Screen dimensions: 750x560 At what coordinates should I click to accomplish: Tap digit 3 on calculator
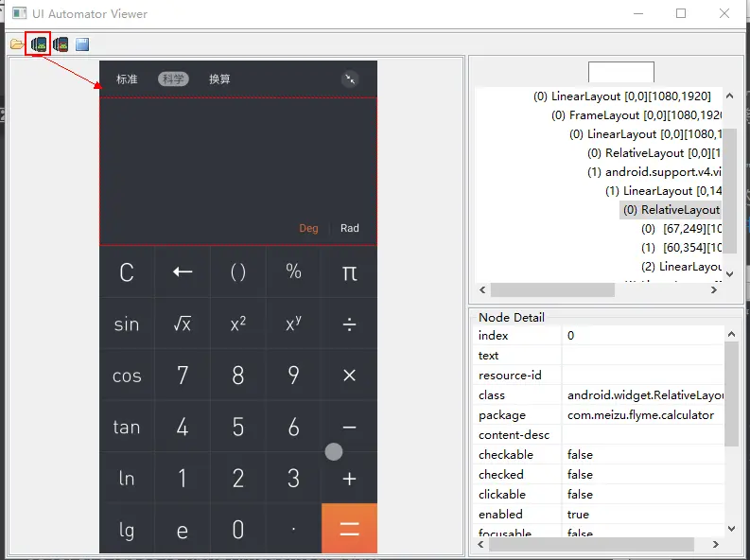tap(293, 479)
